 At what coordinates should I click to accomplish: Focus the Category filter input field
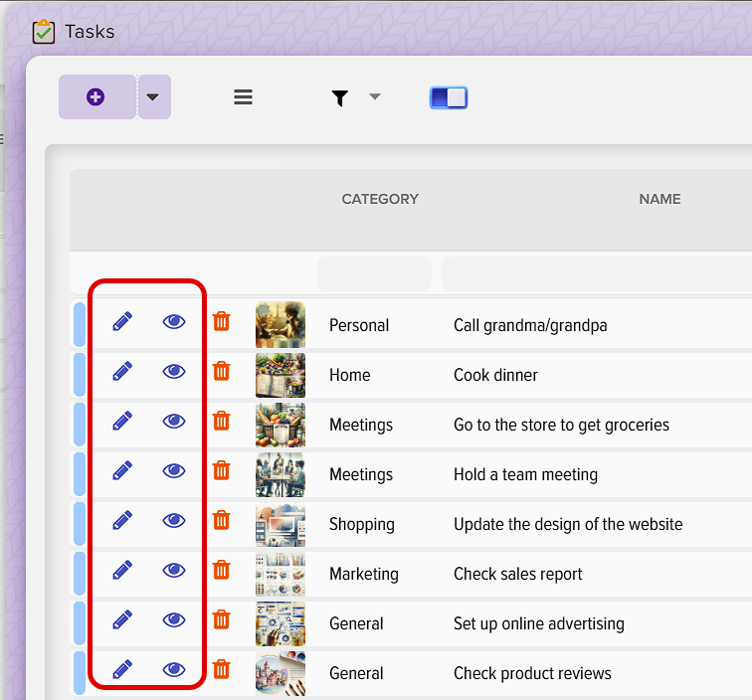click(x=374, y=273)
